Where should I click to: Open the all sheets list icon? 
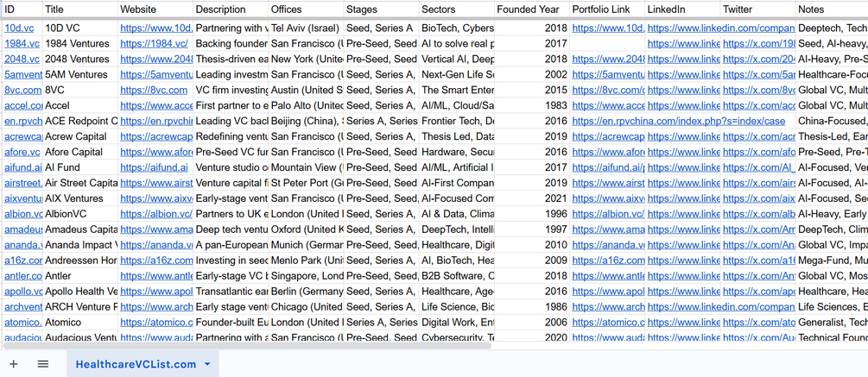pos(43,364)
